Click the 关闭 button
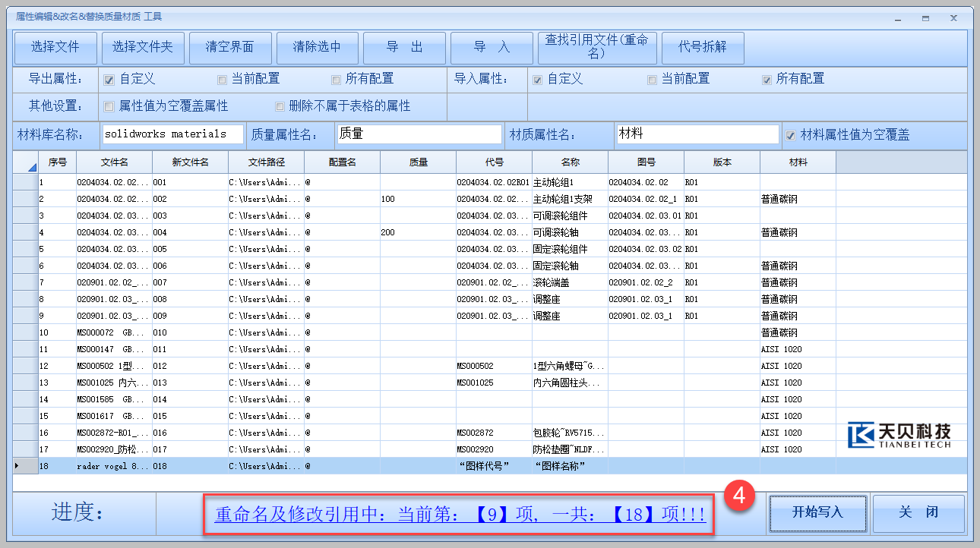Screen dimensions: 980x548 tap(918, 512)
